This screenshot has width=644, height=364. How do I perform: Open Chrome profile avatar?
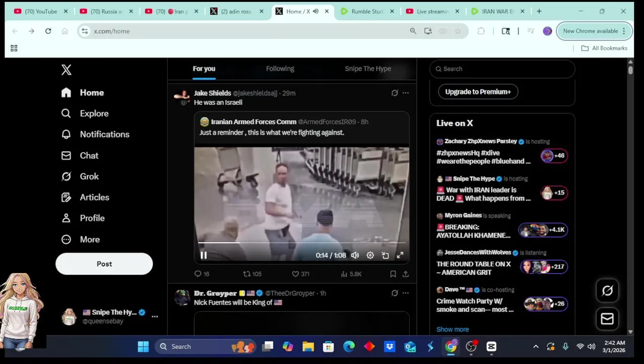coord(547,31)
